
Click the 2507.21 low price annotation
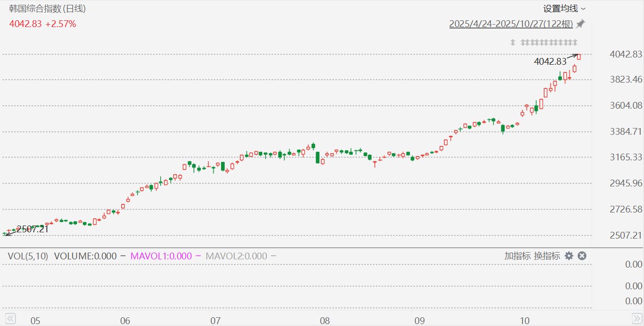click(32, 229)
